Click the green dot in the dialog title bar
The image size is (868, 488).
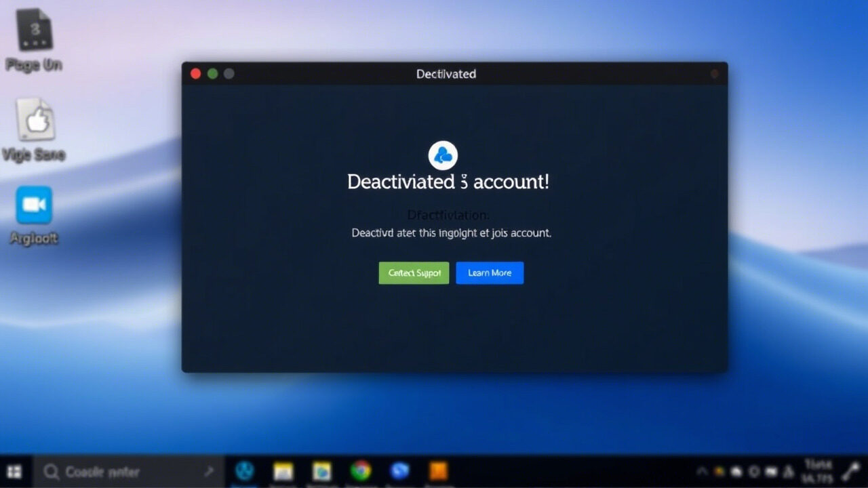tap(212, 74)
